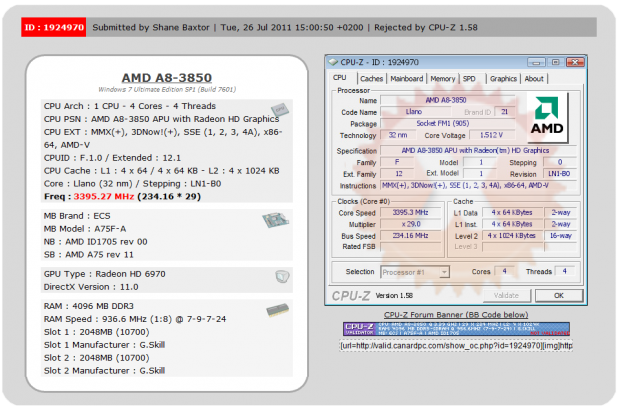Open the Processor #1 selection dropdown
The width and height of the screenshot is (620, 409).
pyautogui.click(x=444, y=272)
